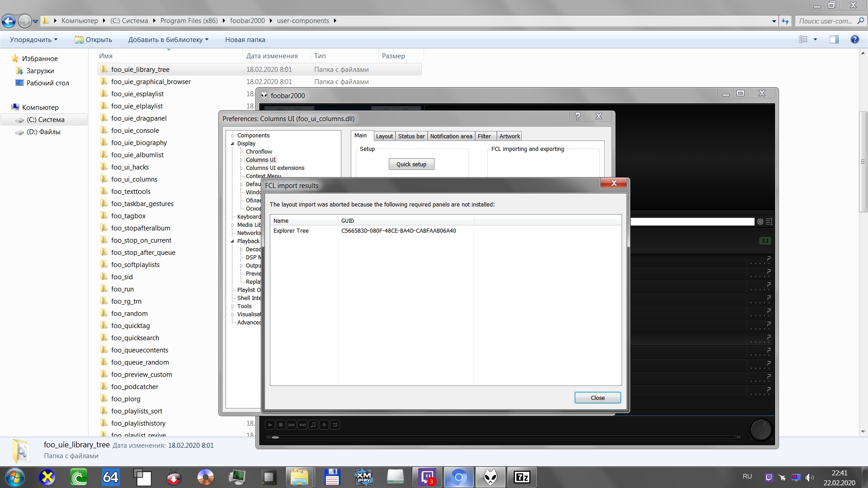Click the eject/open icon in player
Viewport: 868px width, 488px height.
click(324, 425)
